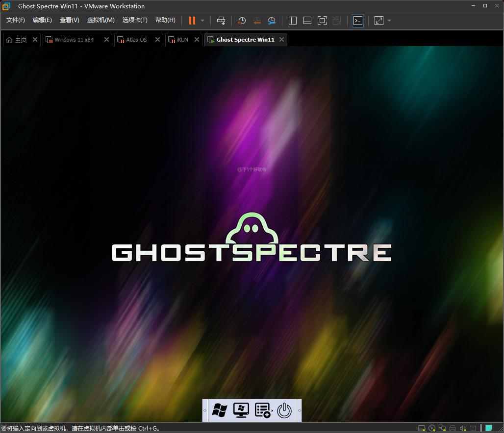The image size is (504, 433).
Task: Open the snapshot manager icon
Action: pyautogui.click(x=272, y=21)
